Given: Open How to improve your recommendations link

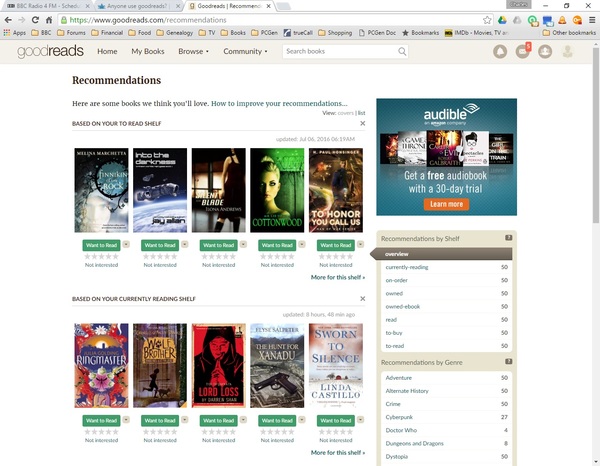Looking at the screenshot, I should (279, 103).
